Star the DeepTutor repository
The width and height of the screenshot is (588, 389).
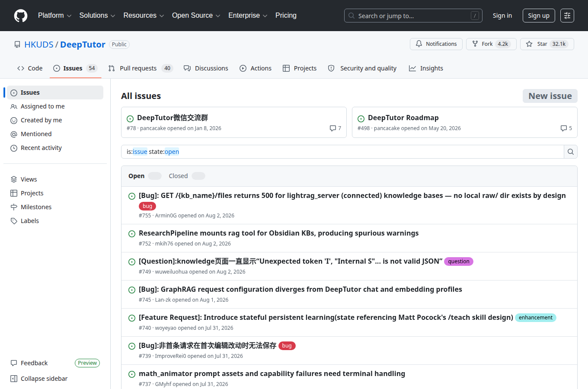(547, 44)
